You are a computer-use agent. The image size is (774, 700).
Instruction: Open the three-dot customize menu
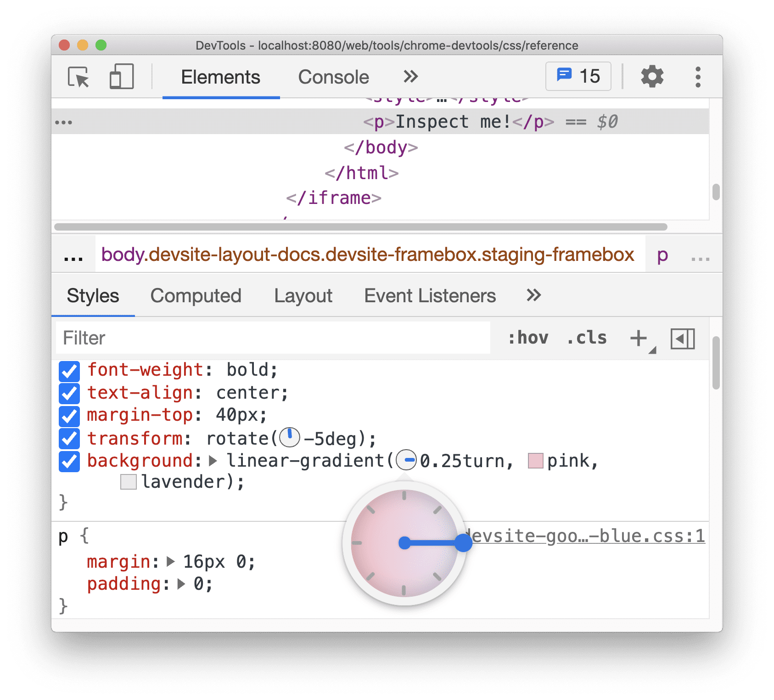(x=697, y=77)
